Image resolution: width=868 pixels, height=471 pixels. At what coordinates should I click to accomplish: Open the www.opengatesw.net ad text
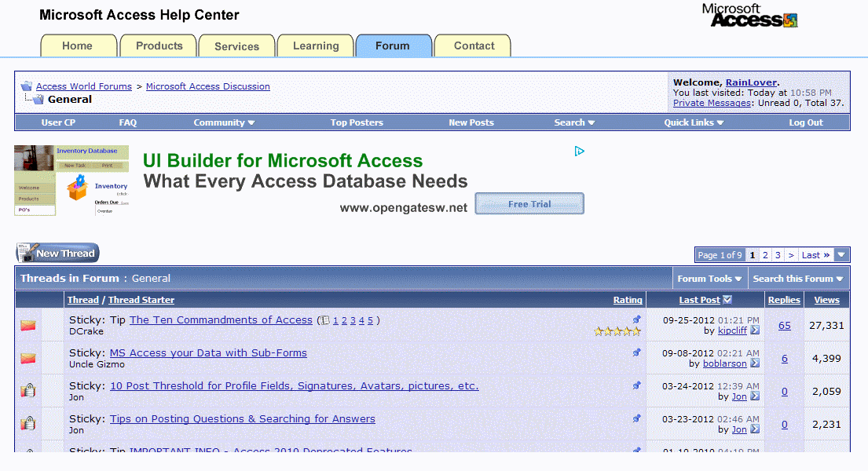coord(404,208)
